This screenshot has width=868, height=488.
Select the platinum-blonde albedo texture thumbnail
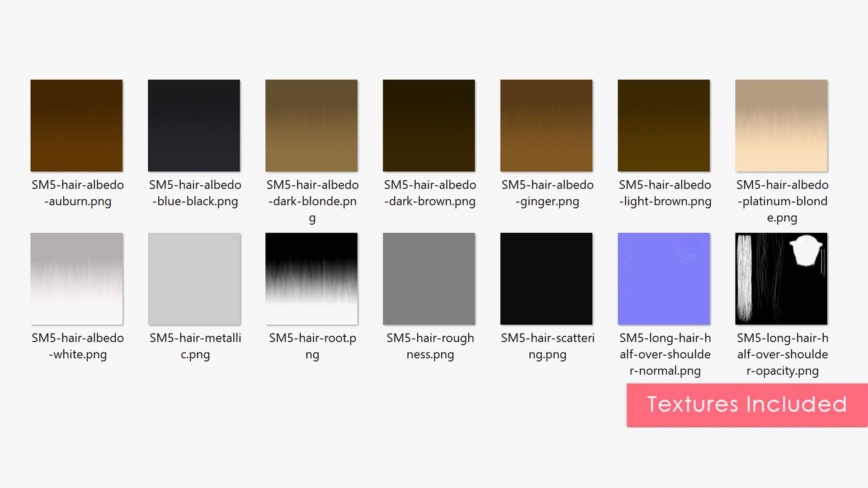[x=781, y=126]
